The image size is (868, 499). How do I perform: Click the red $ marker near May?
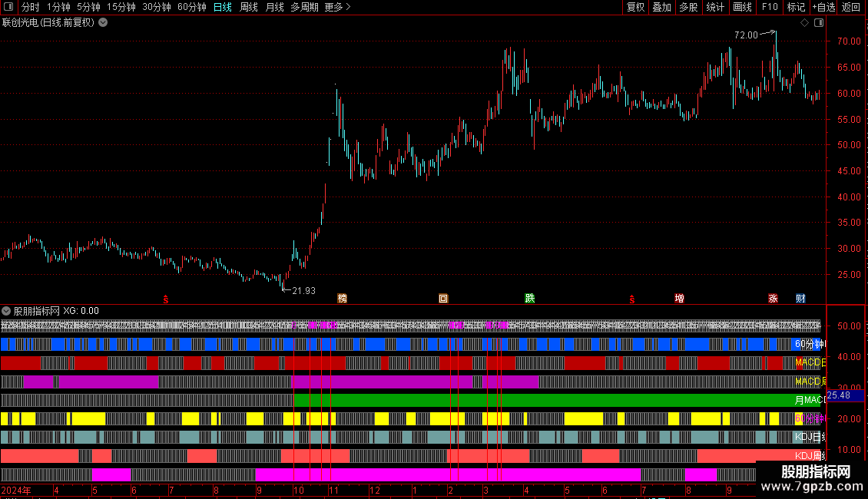165,299
